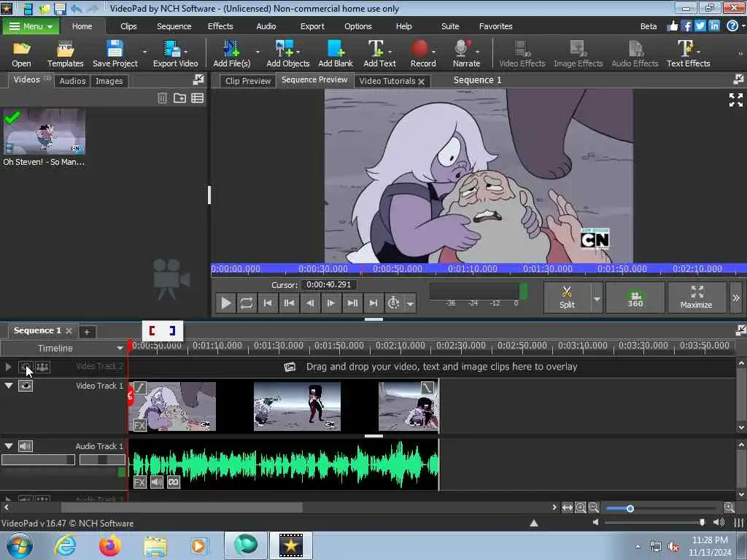747x560 pixels.
Task: Toggle visibility of Video Track 1
Action: pos(26,385)
